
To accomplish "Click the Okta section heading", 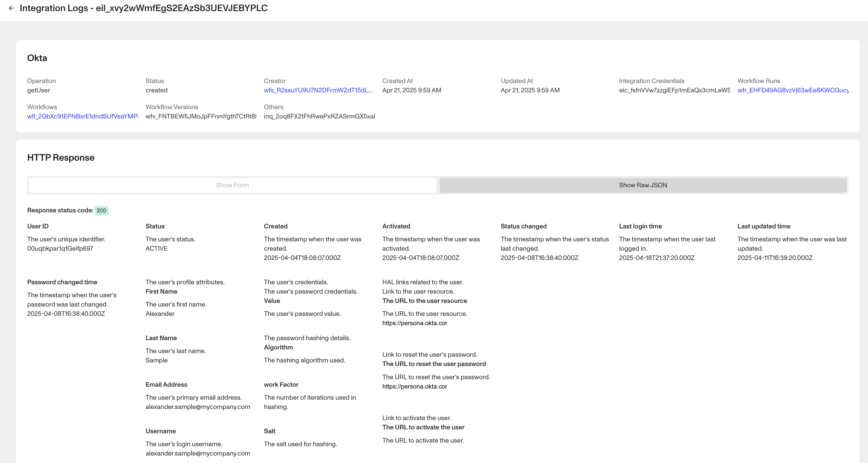I will pos(37,58).
